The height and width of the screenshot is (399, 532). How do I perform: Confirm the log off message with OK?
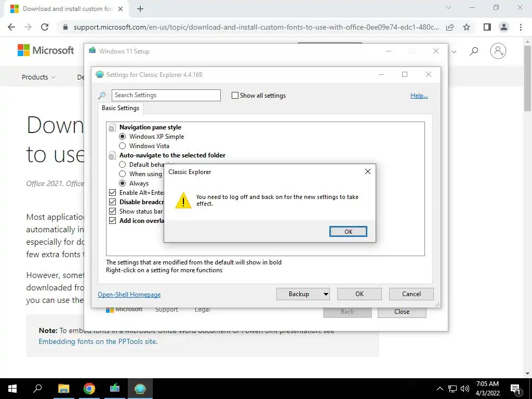tap(348, 231)
